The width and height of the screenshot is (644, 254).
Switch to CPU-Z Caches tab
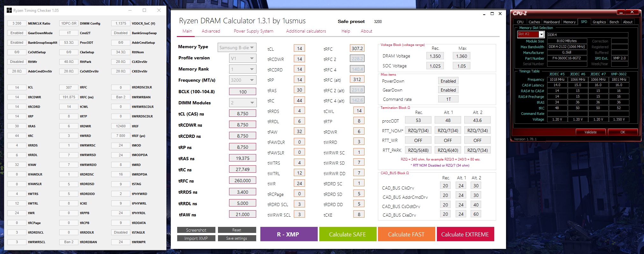pos(534,22)
